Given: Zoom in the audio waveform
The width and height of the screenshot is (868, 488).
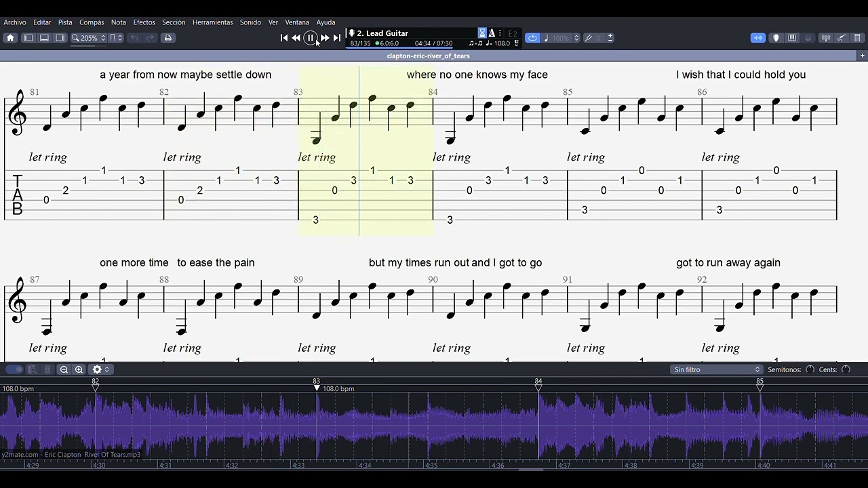Looking at the screenshot, I should point(79,369).
